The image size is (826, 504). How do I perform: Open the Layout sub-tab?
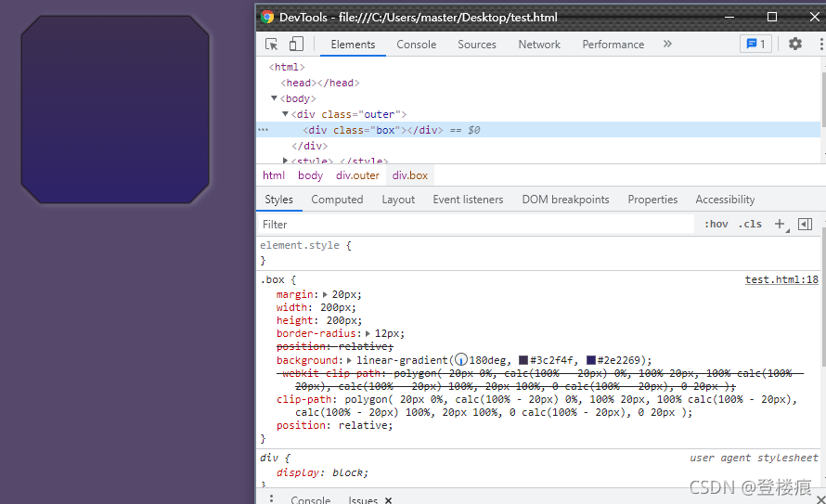398,200
